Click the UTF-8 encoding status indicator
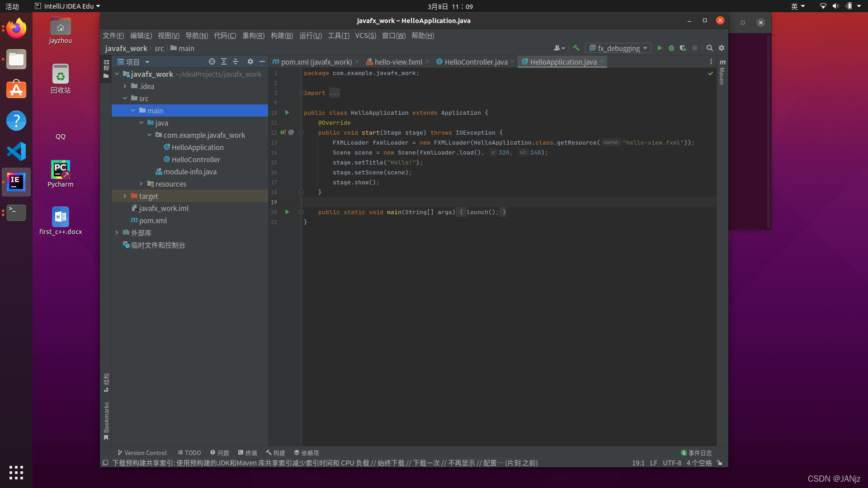 coord(672,463)
